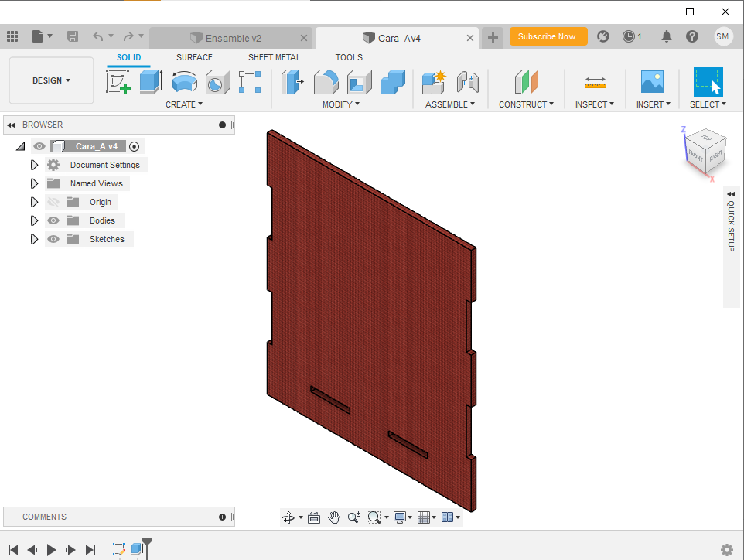Select the Extrude tool
Viewport: 744px width, 560px height.
pyautogui.click(x=152, y=82)
